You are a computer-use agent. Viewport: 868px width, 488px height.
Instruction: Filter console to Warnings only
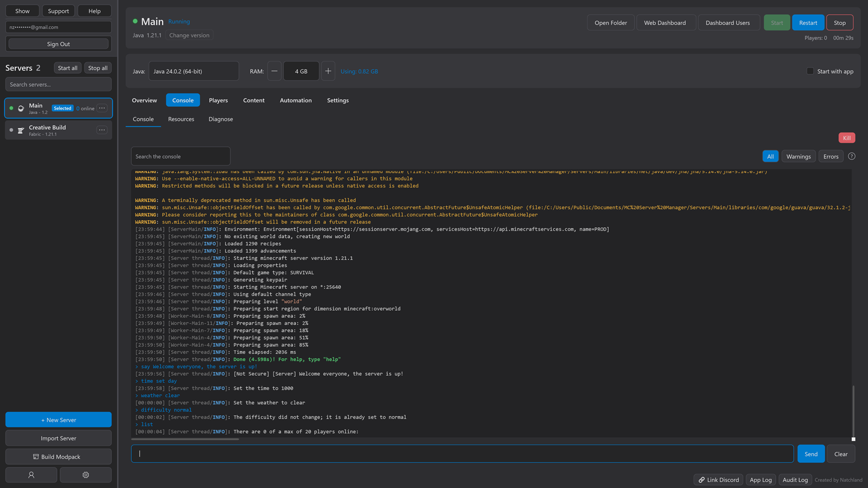799,156
